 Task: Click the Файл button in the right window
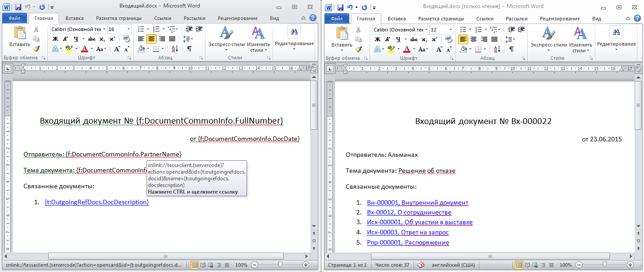coord(336,18)
